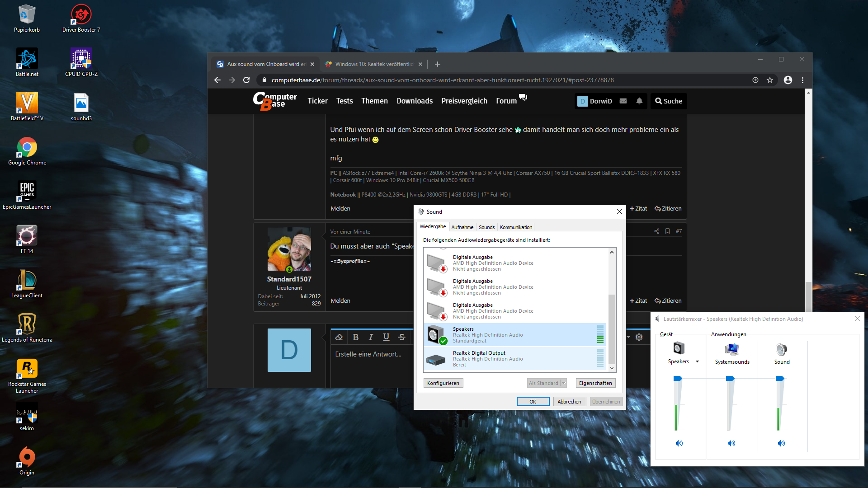868x488 pixels.
Task: Open the Kommunikation tab
Action: 516,227
